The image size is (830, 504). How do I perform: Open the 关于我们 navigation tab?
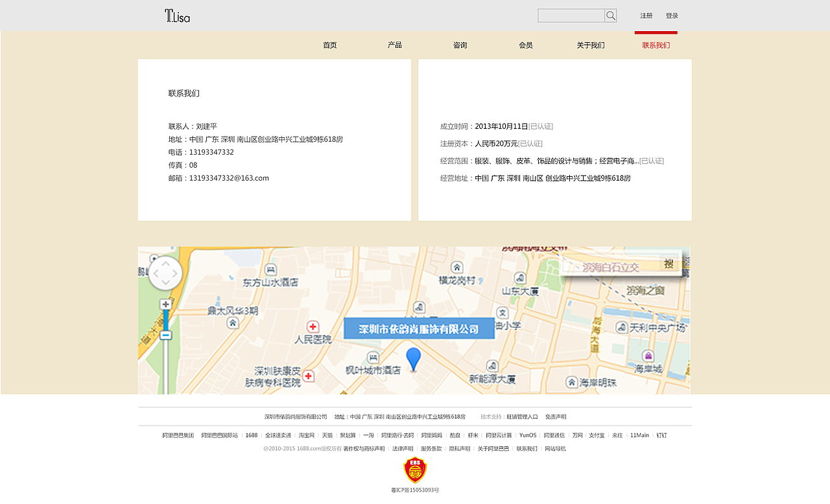(591, 45)
